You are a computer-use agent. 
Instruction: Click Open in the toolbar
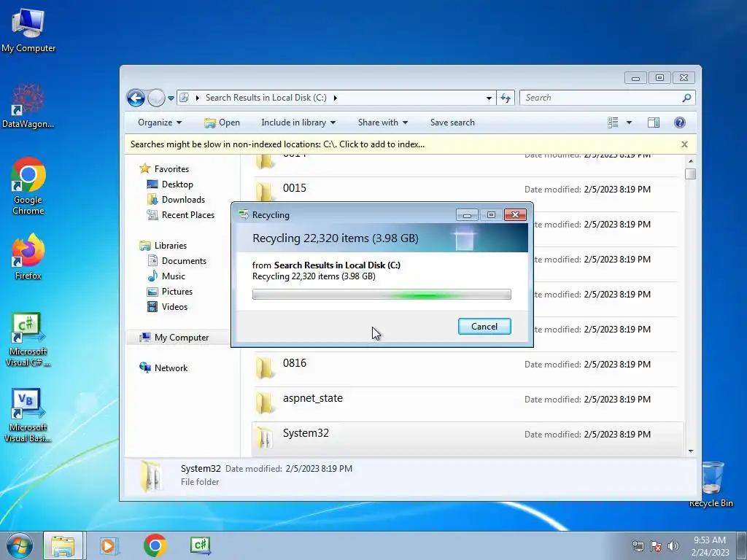[x=222, y=122]
